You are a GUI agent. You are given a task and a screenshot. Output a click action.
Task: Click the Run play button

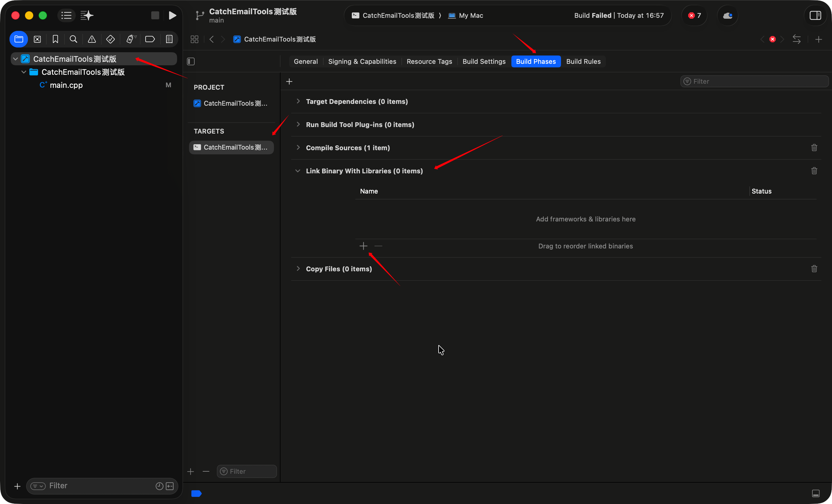coord(172,15)
